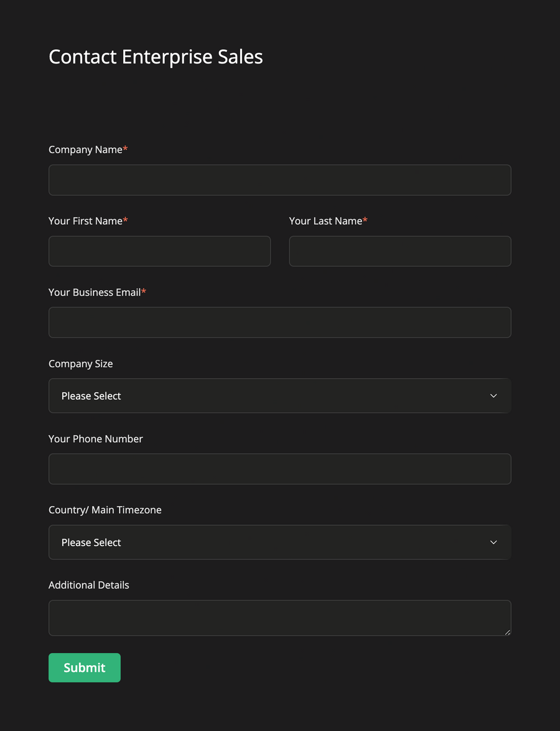Open the Company Size dropdown
Screen dimensions: 560x731
pos(279,395)
